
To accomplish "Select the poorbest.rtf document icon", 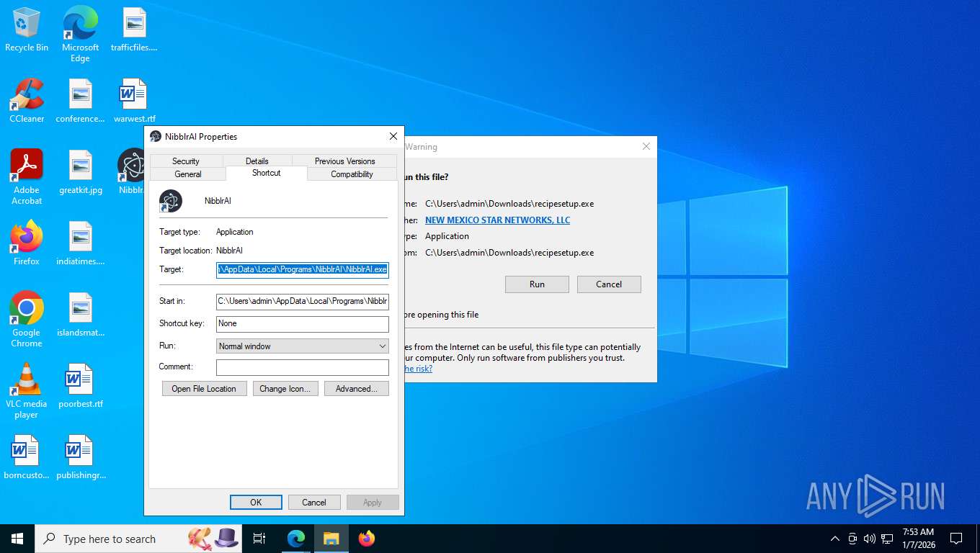I will pyautogui.click(x=80, y=385).
